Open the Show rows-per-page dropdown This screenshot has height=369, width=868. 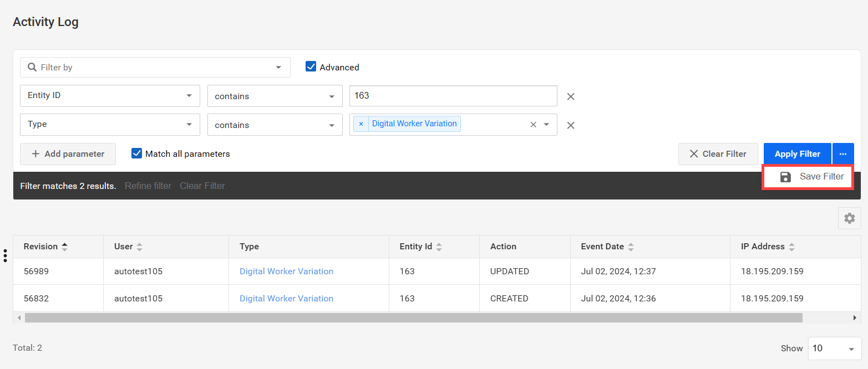[x=834, y=348]
